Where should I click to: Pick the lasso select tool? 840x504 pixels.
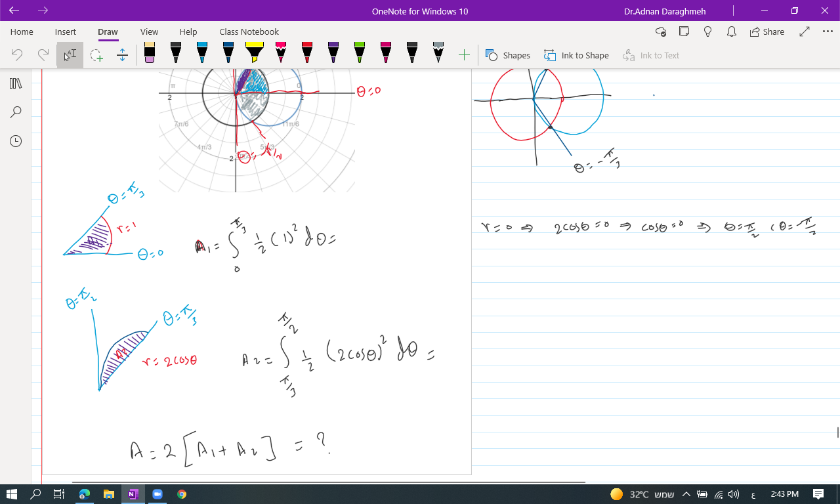coord(96,55)
